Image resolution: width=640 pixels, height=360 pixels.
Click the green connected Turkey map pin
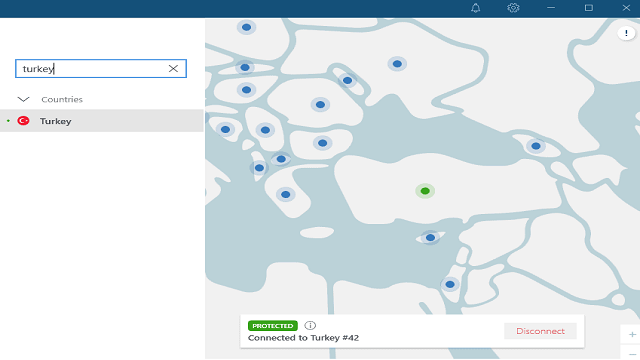pos(425,191)
